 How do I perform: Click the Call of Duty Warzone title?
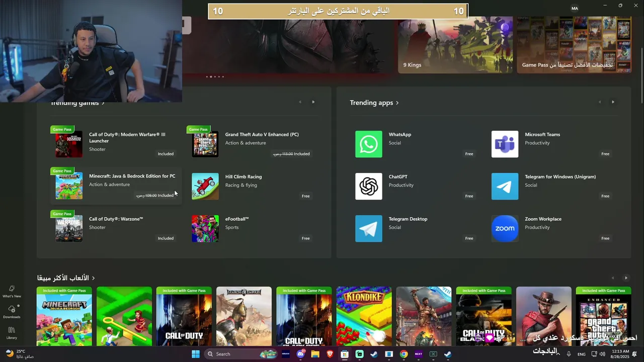coord(116,219)
